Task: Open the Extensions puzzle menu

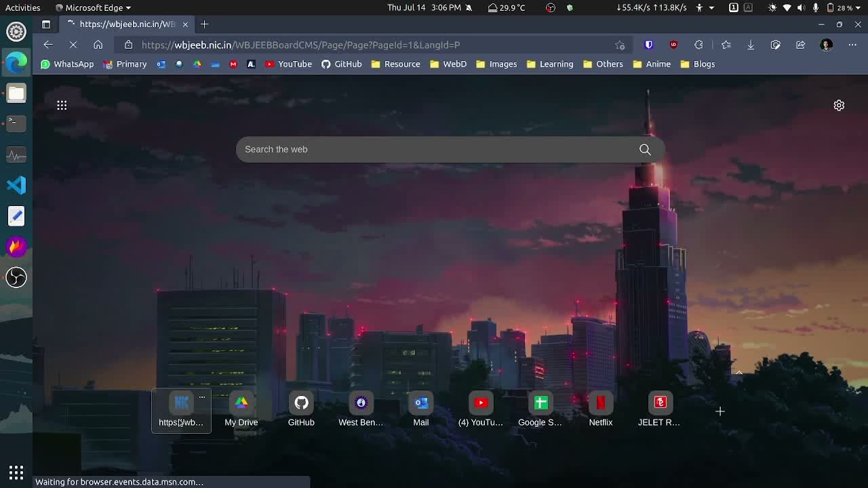Action: [x=698, y=45]
